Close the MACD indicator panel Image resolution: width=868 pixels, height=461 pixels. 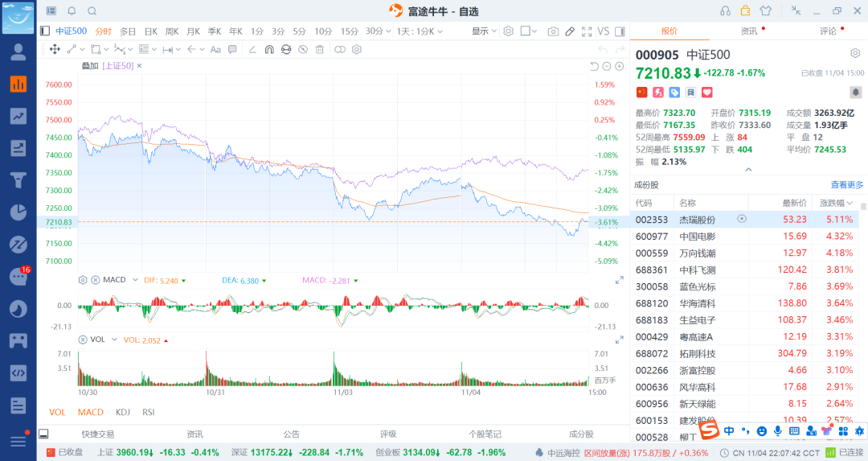95,280
